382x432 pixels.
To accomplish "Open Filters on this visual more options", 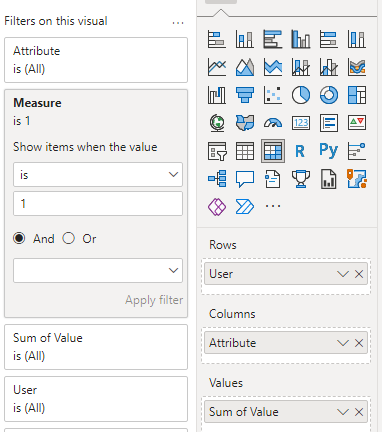I will click(x=178, y=23).
